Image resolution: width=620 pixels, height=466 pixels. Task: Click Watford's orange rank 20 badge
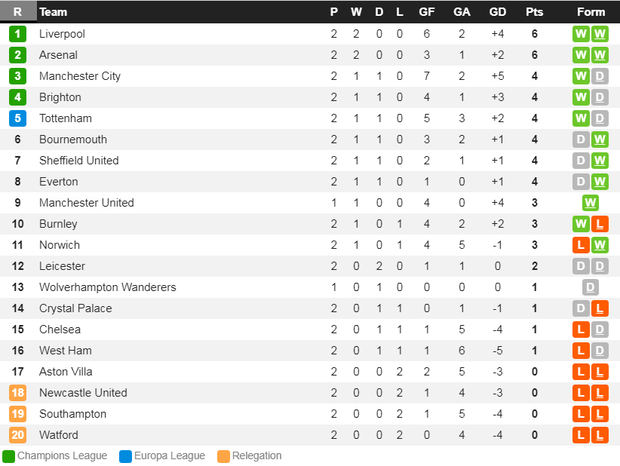[17, 435]
